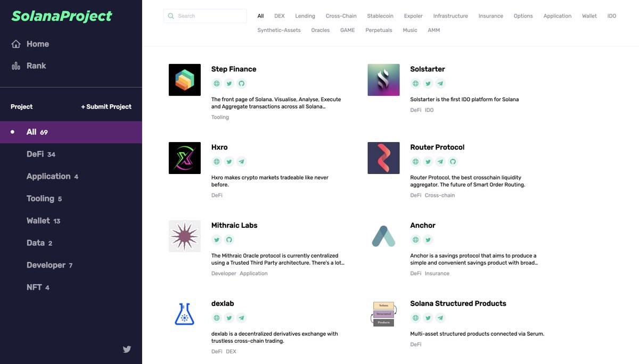This screenshot has width=639, height=364.
Task: Open Solana Structured Products Twitter icon
Action: click(x=428, y=318)
